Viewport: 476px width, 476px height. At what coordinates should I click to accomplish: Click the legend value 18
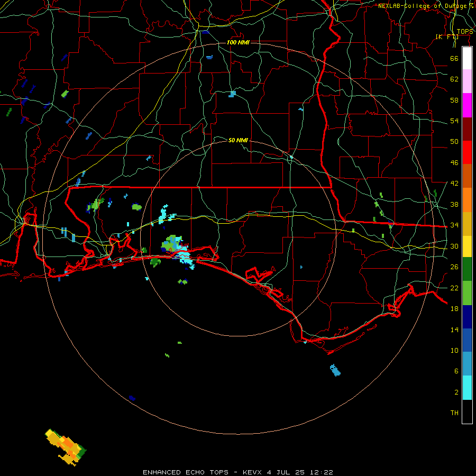[454, 309]
